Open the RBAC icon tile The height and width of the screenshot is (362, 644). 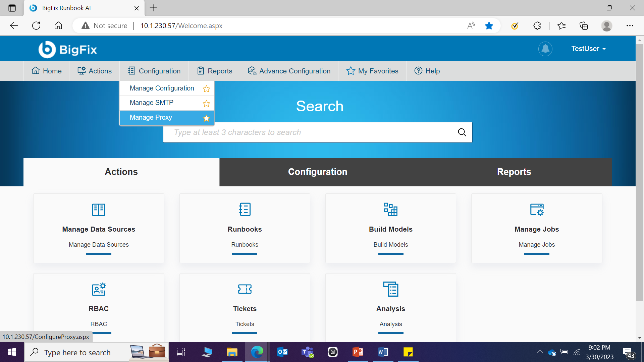click(x=99, y=289)
